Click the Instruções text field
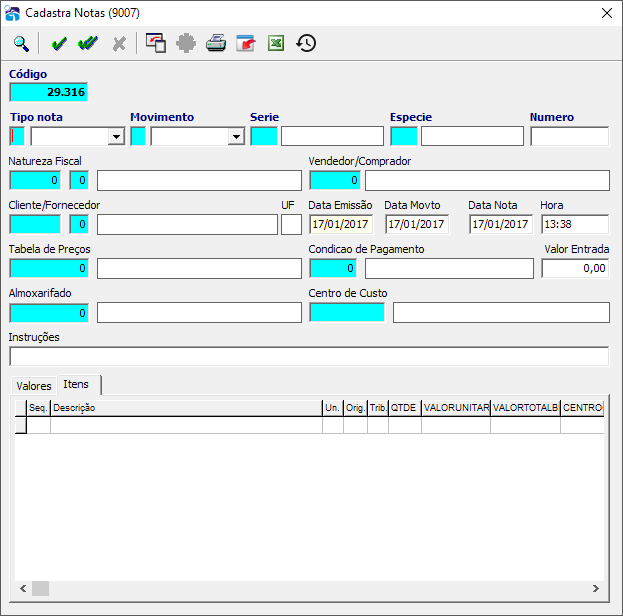The width and height of the screenshot is (623, 616). 309,356
